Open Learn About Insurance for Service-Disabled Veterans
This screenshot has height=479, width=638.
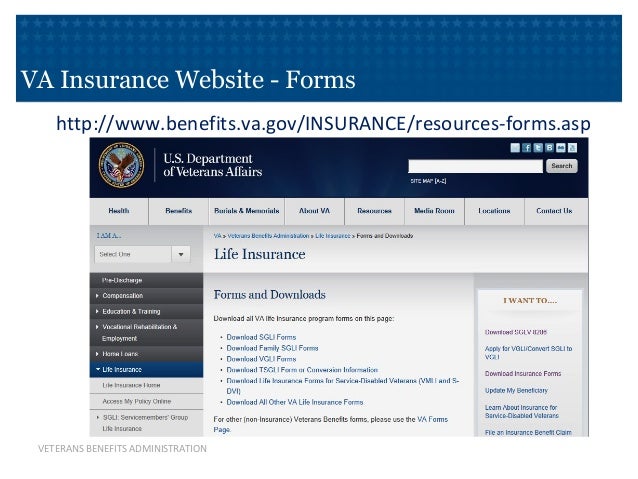[x=522, y=411]
